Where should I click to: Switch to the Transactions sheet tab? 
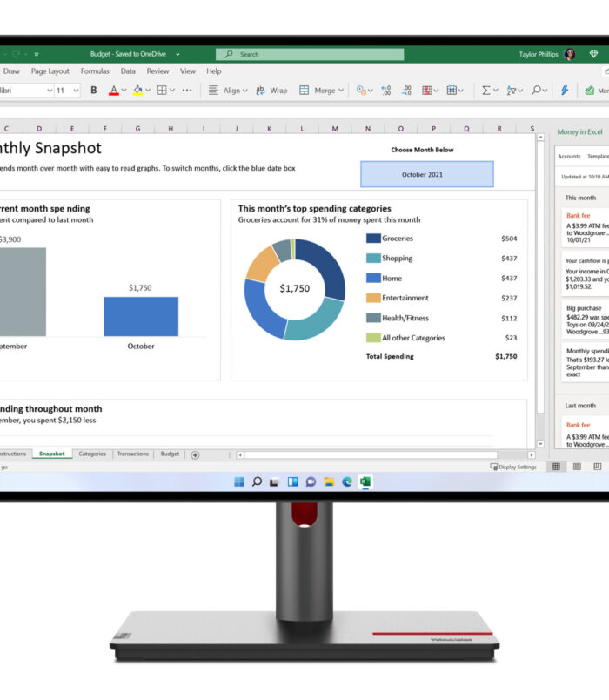coord(133,454)
